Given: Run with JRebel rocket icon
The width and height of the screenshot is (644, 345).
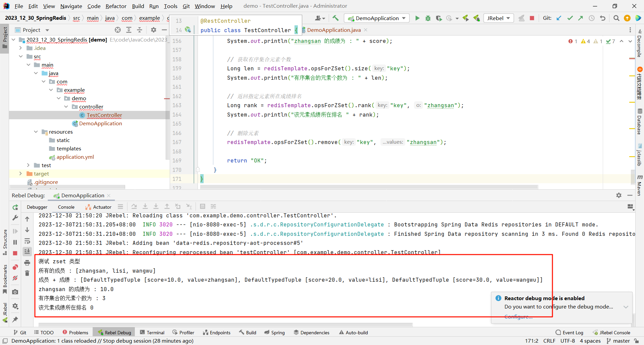Looking at the screenshot, I should pyautogui.click(x=466, y=18).
